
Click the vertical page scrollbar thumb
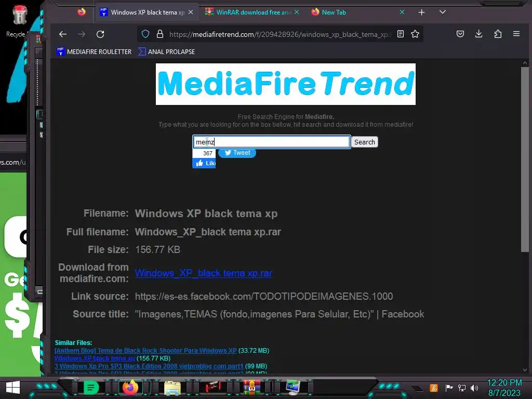click(x=525, y=159)
